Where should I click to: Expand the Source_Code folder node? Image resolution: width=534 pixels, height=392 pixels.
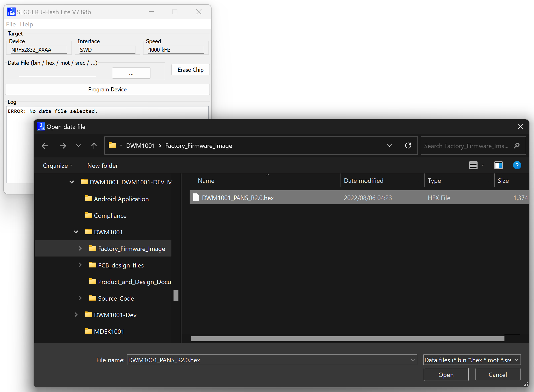80,298
